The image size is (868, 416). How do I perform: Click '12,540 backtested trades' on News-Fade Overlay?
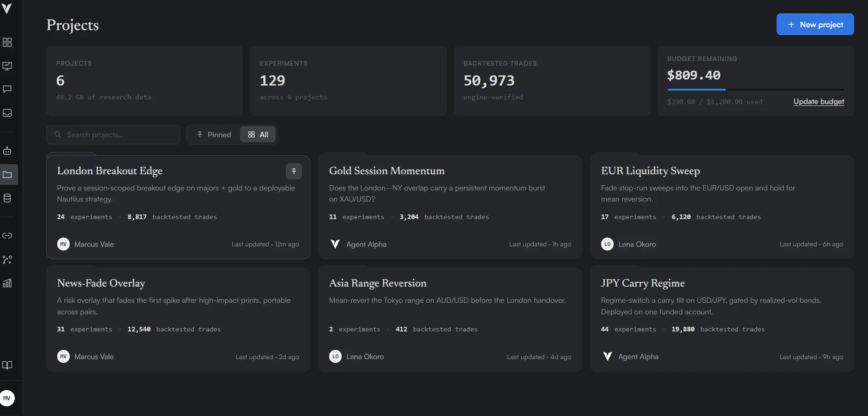pyautogui.click(x=174, y=329)
